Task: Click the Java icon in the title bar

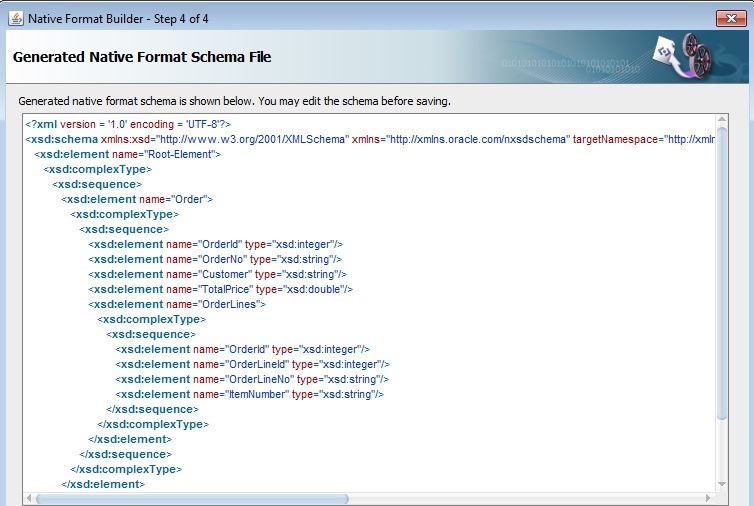Action: point(15,18)
